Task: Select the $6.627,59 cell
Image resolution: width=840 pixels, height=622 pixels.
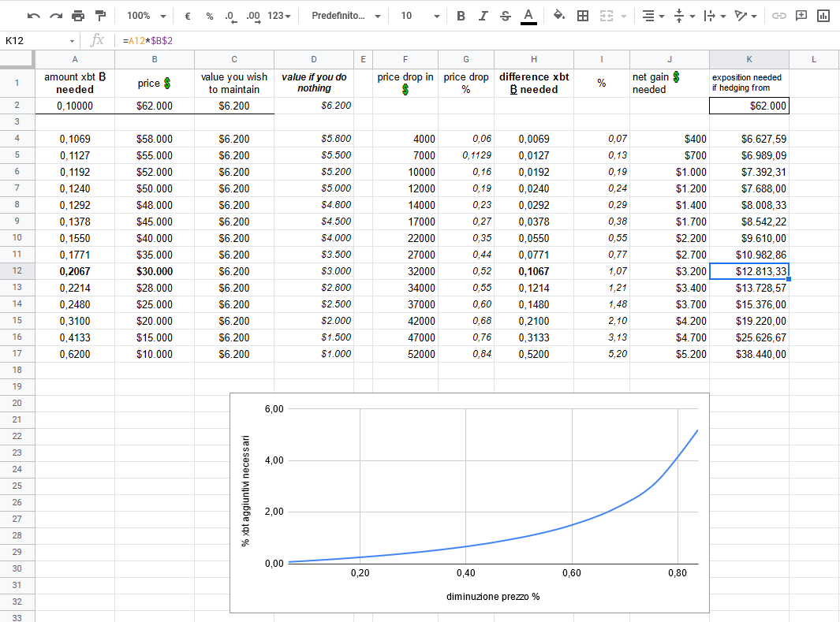Action: click(x=749, y=139)
